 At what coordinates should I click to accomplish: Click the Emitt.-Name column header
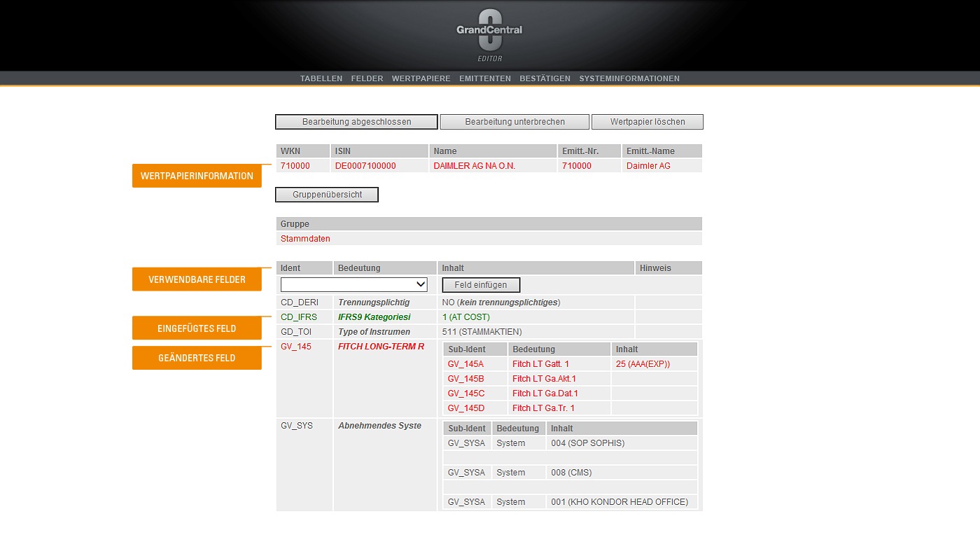(662, 151)
